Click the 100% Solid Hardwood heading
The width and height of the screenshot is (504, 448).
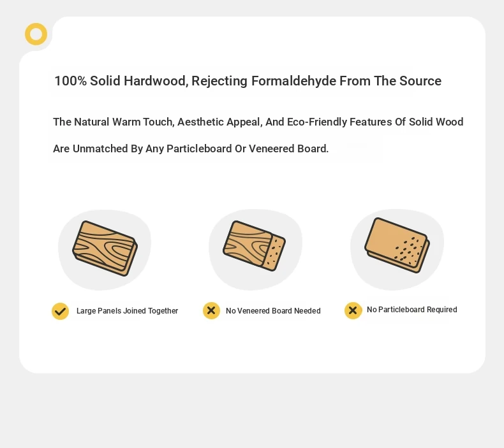pos(248,81)
